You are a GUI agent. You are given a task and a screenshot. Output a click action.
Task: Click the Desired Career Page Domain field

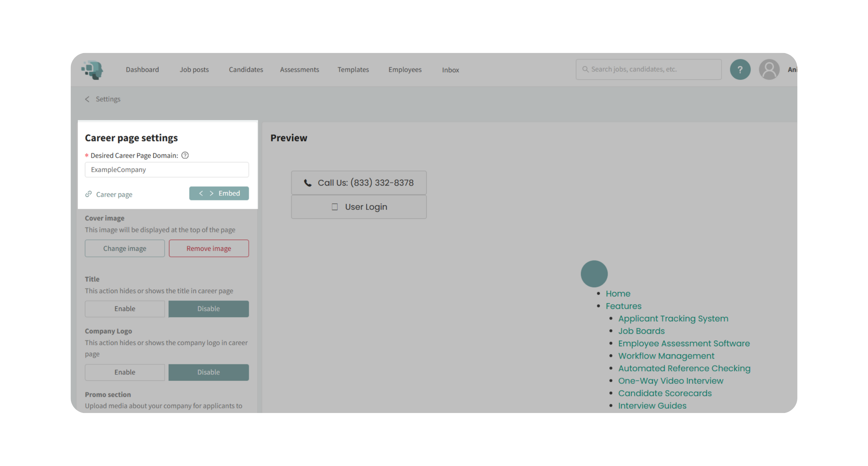[x=166, y=170]
